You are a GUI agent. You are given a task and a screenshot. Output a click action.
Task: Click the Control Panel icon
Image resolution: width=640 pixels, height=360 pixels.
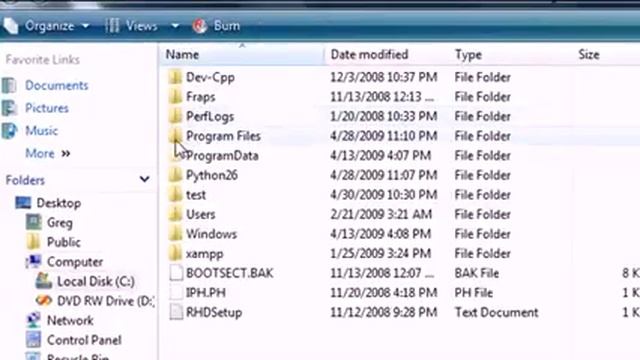click(x=33, y=340)
